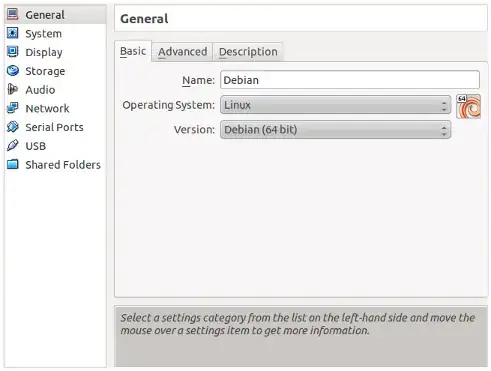Screen dimensions: 491x371
Task: Switch to the Basic tab
Action: (133, 51)
